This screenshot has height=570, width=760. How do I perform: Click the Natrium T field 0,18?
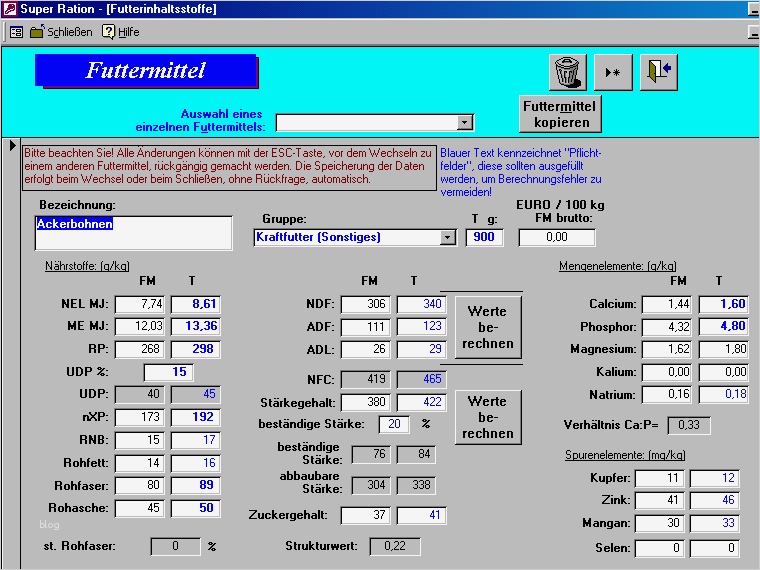723,394
